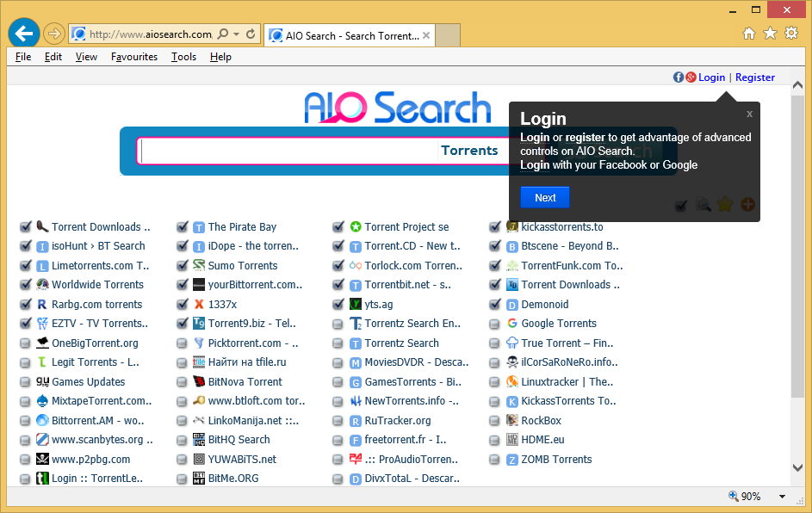812x513 pixels.
Task: Open the Favorites star icon in the browser toolbar
Action: click(x=770, y=34)
